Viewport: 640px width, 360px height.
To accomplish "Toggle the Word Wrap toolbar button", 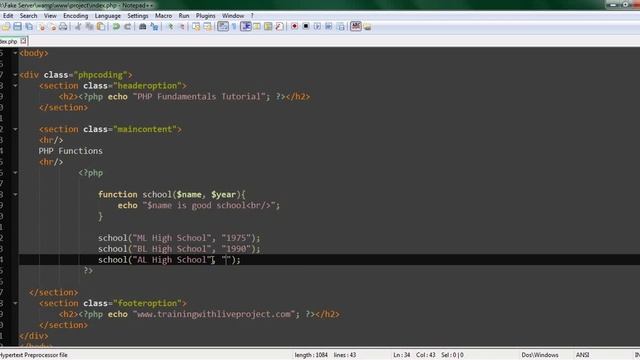I will click(x=223, y=27).
